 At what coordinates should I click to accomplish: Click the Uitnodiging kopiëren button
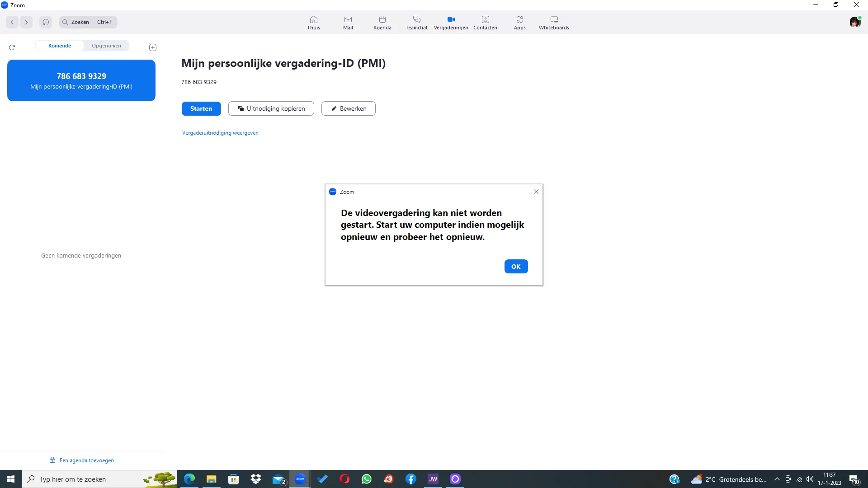pos(271,108)
